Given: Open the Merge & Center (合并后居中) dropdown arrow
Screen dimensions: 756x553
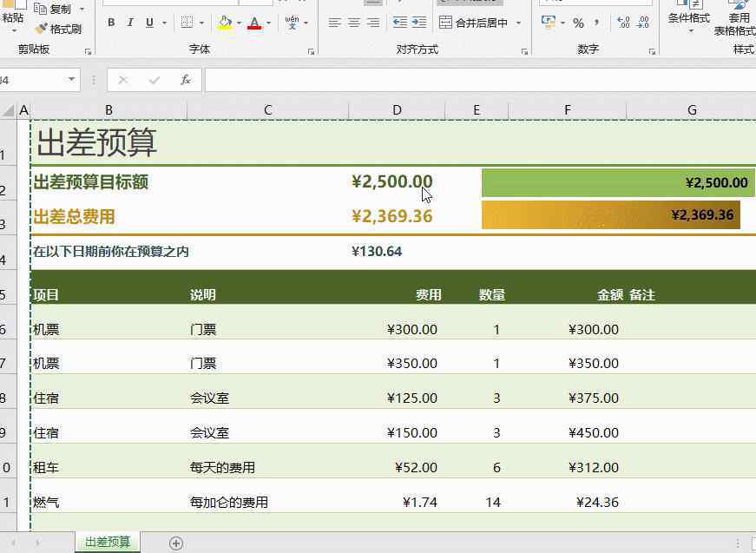Looking at the screenshot, I should pyautogui.click(x=519, y=23).
